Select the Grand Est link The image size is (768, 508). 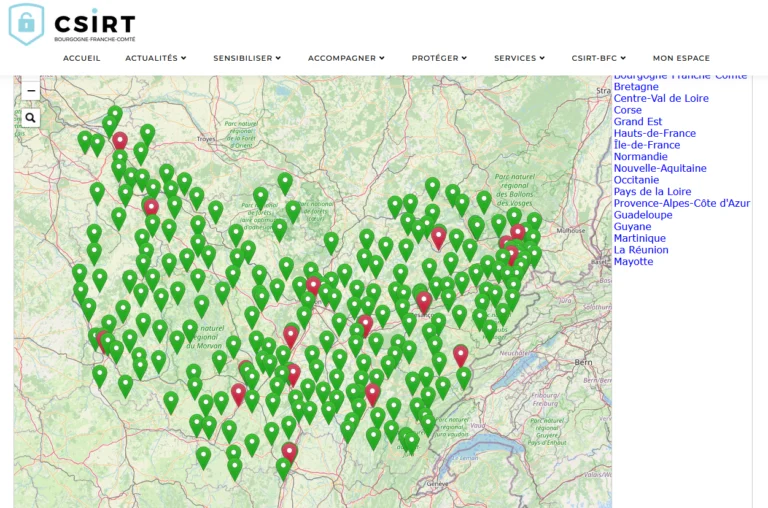click(638, 121)
